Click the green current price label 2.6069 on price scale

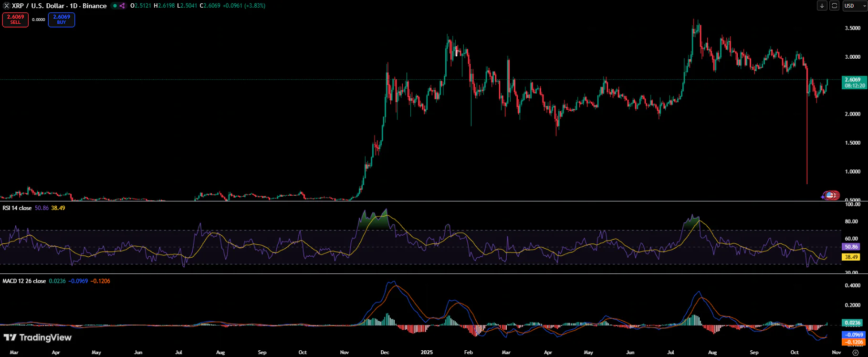point(854,83)
